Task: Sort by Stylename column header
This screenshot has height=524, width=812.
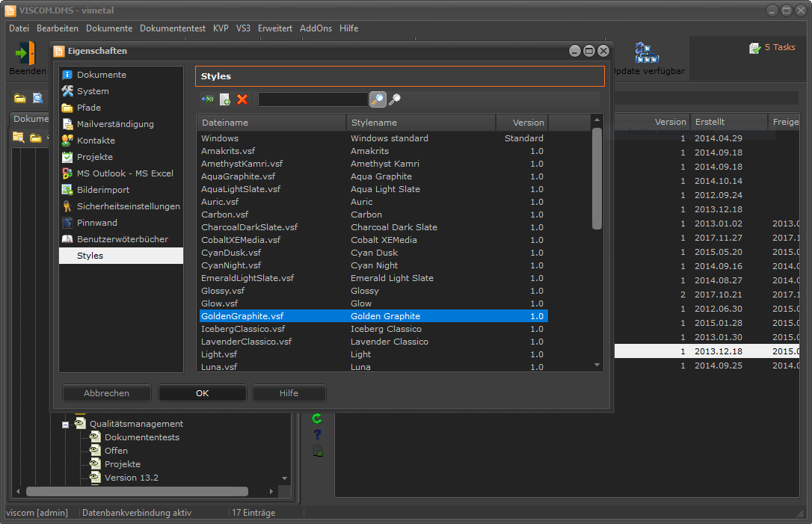Action: point(421,123)
